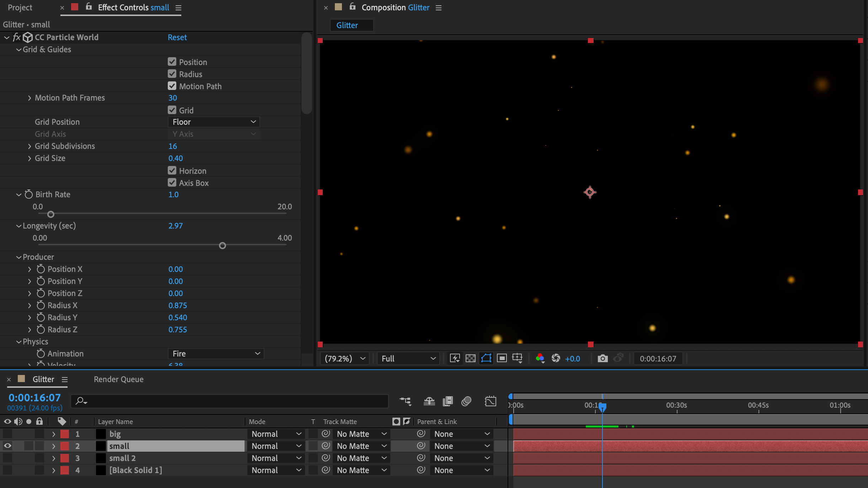The height and width of the screenshot is (488, 868).
Task: Switch to the Render Queue tab
Action: click(x=118, y=379)
